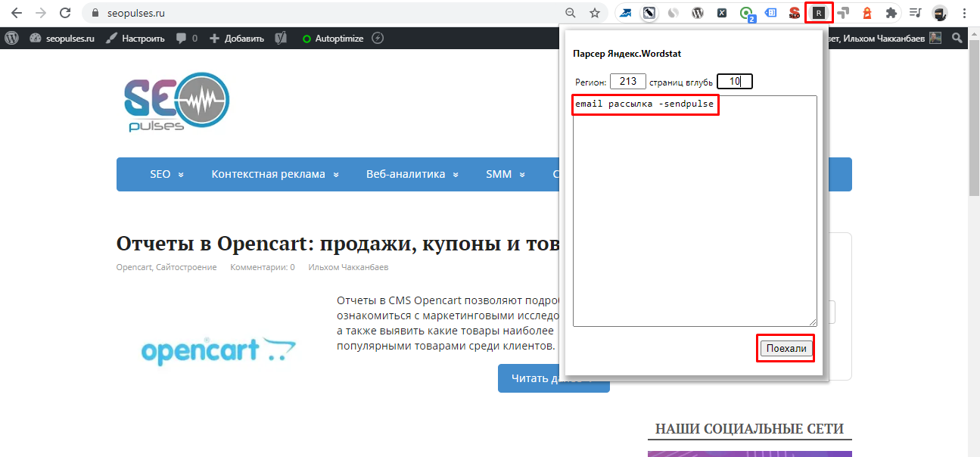Image resolution: width=980 pixels, height=457 pixels.
Task: Click the Читать далее button
Action: click(553, 378)
